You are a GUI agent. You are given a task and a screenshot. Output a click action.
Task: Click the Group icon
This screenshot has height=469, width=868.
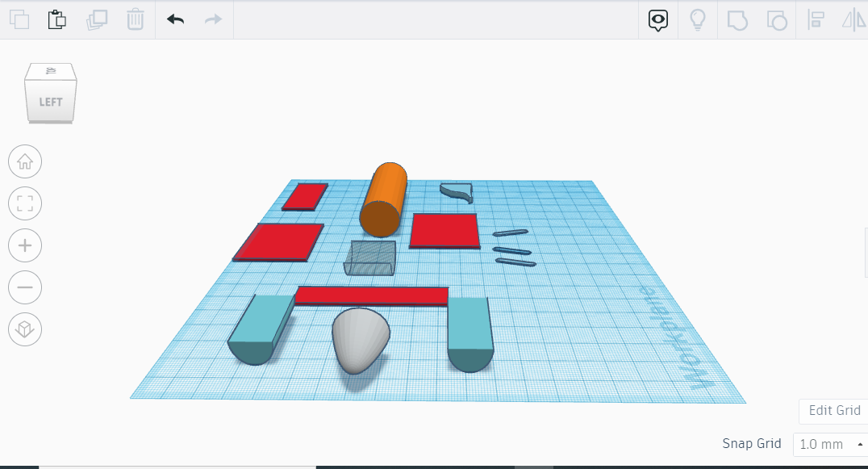click(x=737, y=19)
